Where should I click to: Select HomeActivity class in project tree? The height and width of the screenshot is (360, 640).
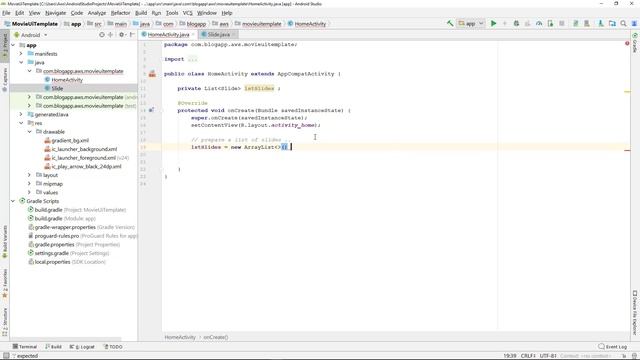pyautogui.click(x=67, y=80)
